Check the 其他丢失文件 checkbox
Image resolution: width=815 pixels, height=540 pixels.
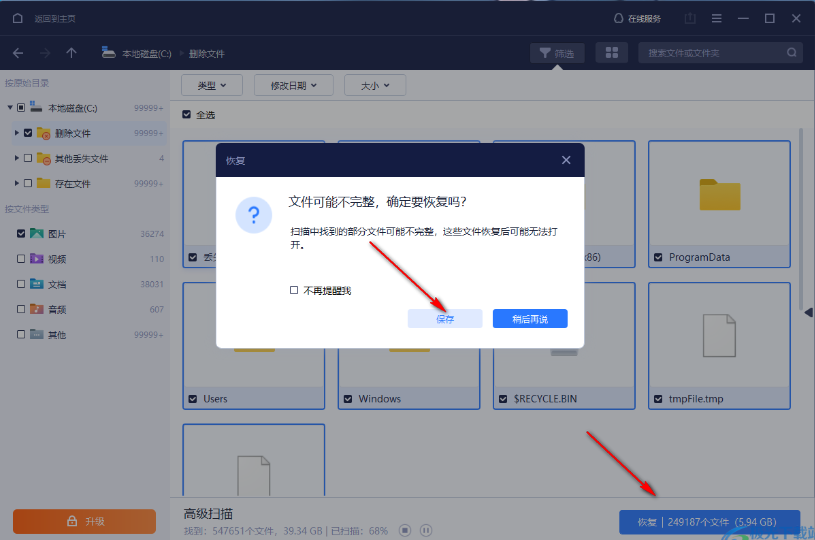tap(28, 158)
